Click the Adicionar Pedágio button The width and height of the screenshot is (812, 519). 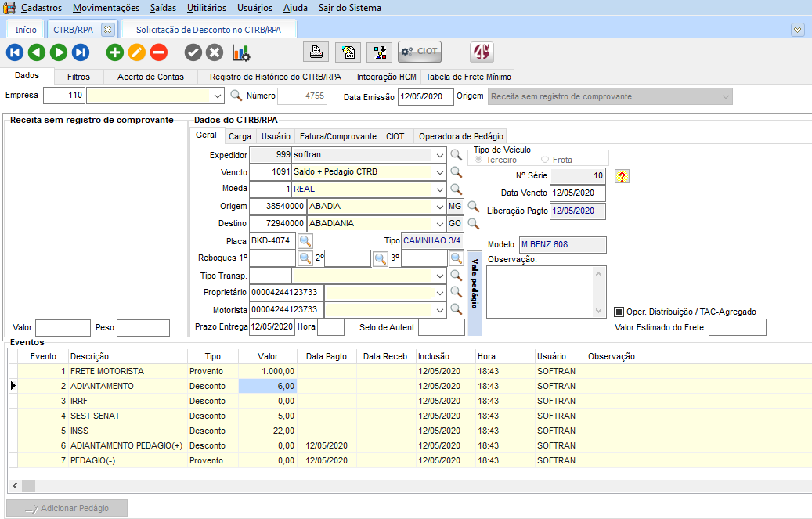[x=67, y=508]
